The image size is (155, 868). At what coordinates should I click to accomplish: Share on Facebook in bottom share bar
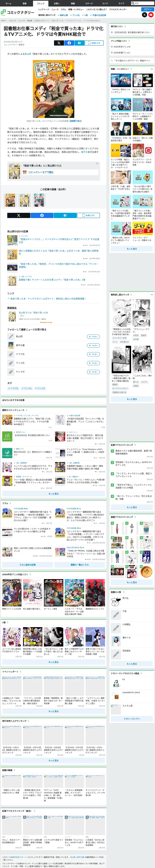click(x=42, y=215)
